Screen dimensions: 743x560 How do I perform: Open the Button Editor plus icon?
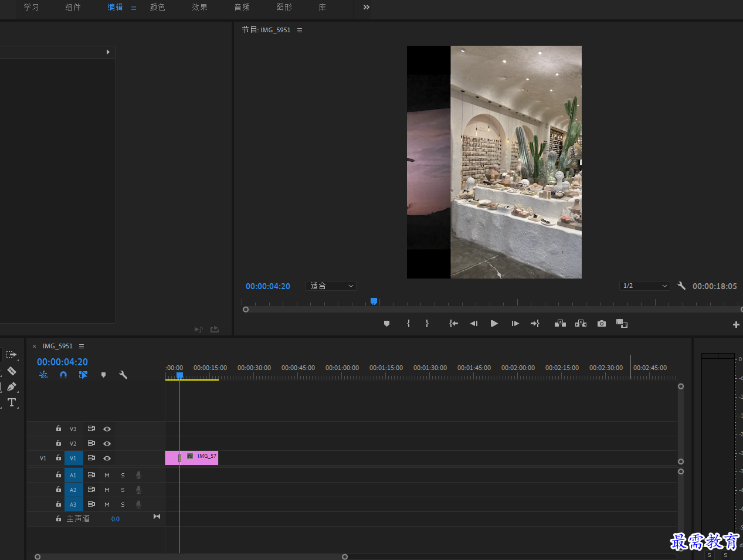tap(736, 324)
